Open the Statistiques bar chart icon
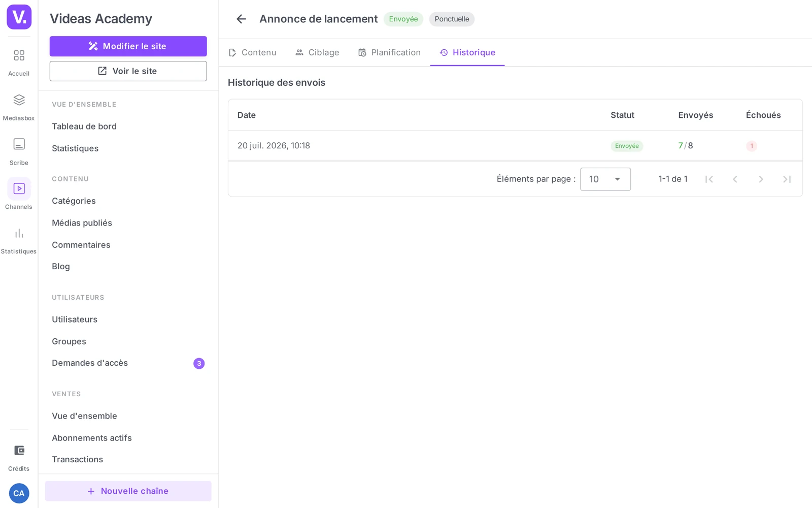Screen dimensions: 812x508 click(x=19, y=233)
